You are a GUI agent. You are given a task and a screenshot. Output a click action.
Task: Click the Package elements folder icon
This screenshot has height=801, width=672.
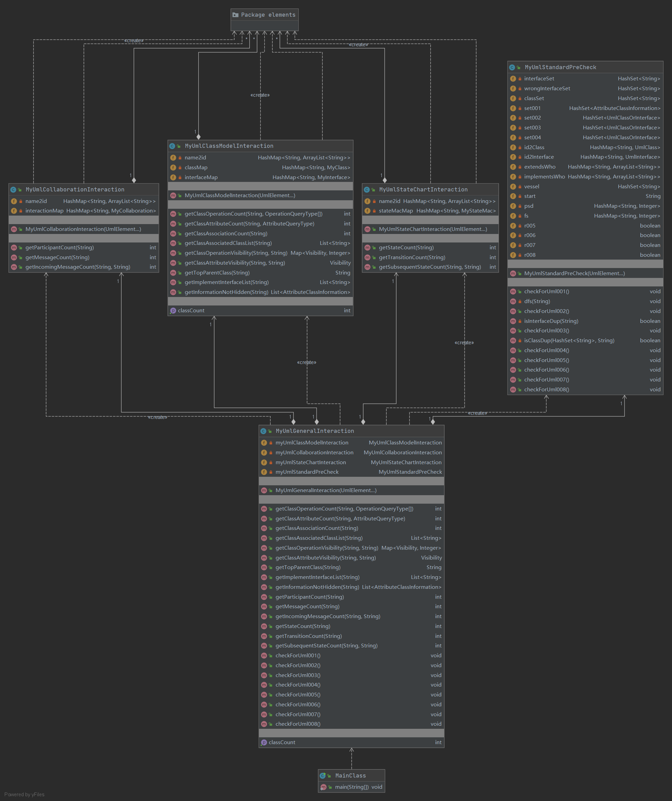(235, 15)
